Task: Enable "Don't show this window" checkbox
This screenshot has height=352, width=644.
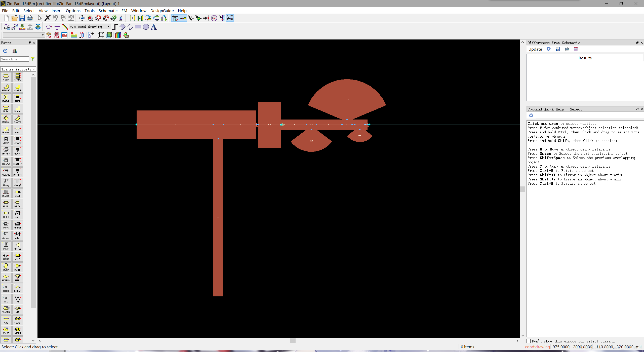Action: (529, 341)
